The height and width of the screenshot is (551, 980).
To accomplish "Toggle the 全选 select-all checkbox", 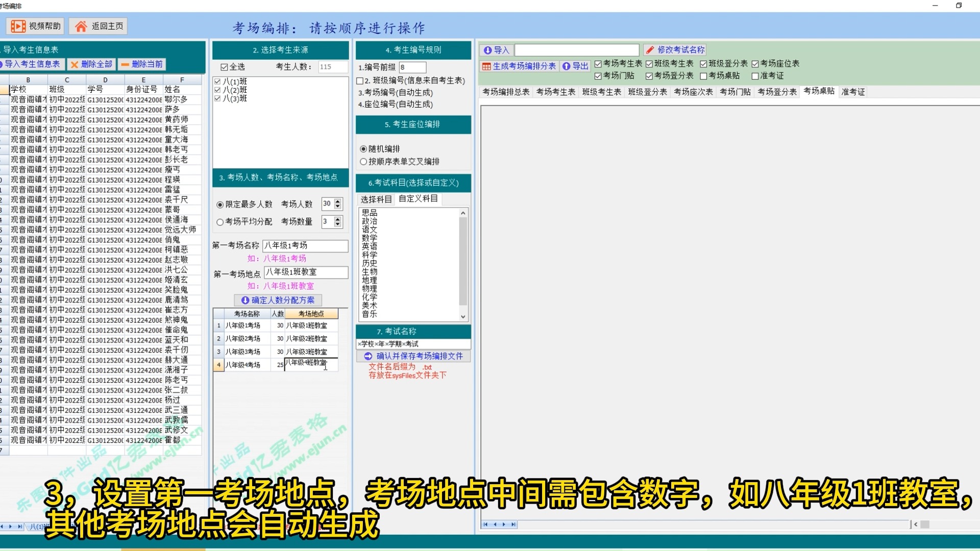I will (224, 67).
